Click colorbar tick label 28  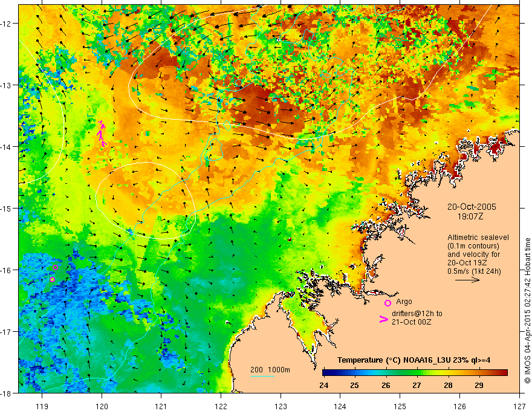[x=448, y=386]
